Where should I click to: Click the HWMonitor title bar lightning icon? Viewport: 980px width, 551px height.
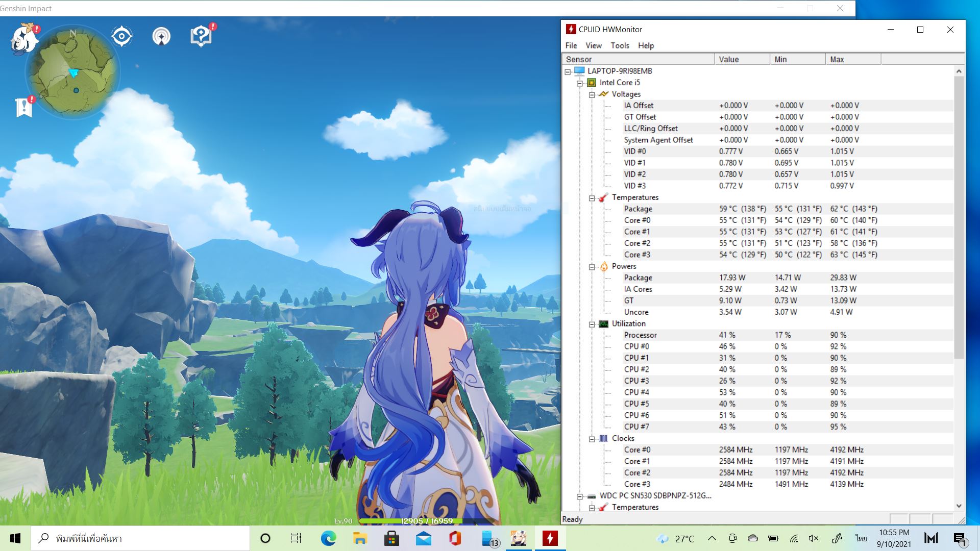pos(571,30)
